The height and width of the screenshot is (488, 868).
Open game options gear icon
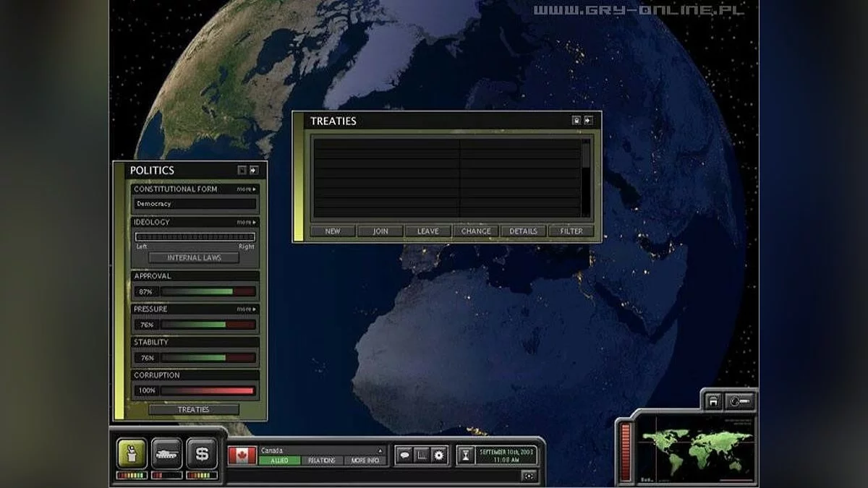(x=440, y=455)
